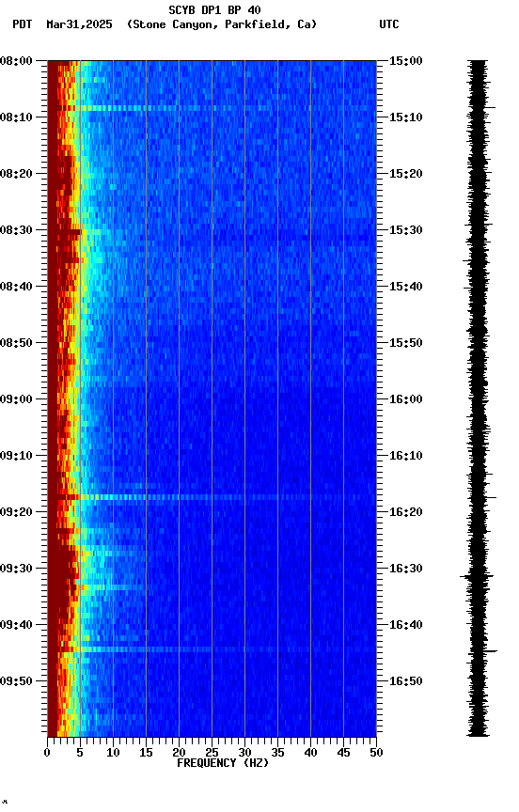
Task: Click the "FREQUENCY (HZ)" axis label
Action: click(x=223, y=763)
